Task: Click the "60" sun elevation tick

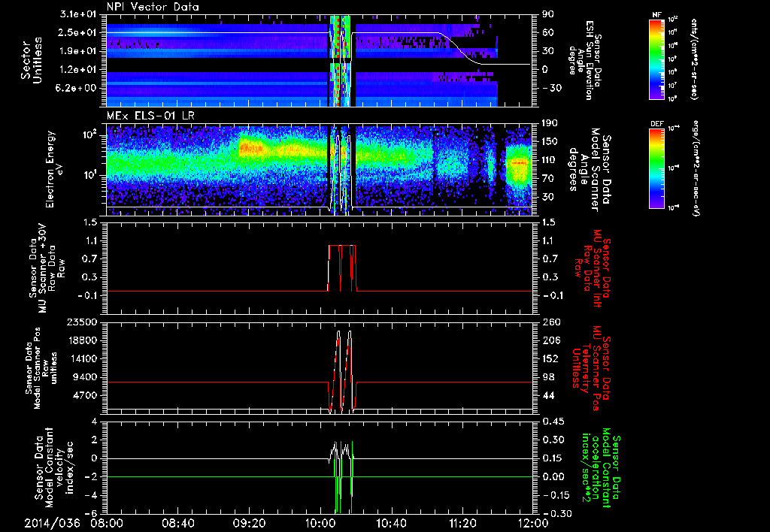Action: (547, 33)
